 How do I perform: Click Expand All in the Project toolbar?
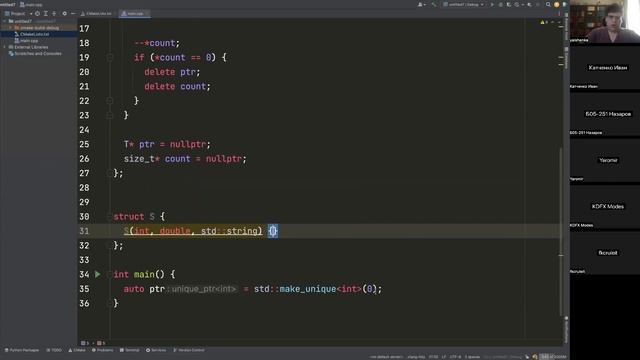point(46,13)
